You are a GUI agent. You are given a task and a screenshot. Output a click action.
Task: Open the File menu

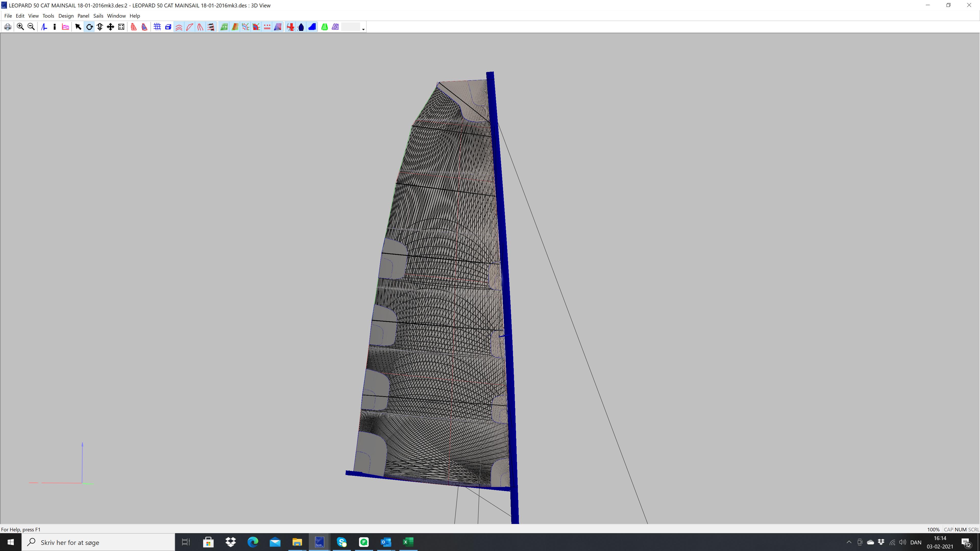[8, 16]
